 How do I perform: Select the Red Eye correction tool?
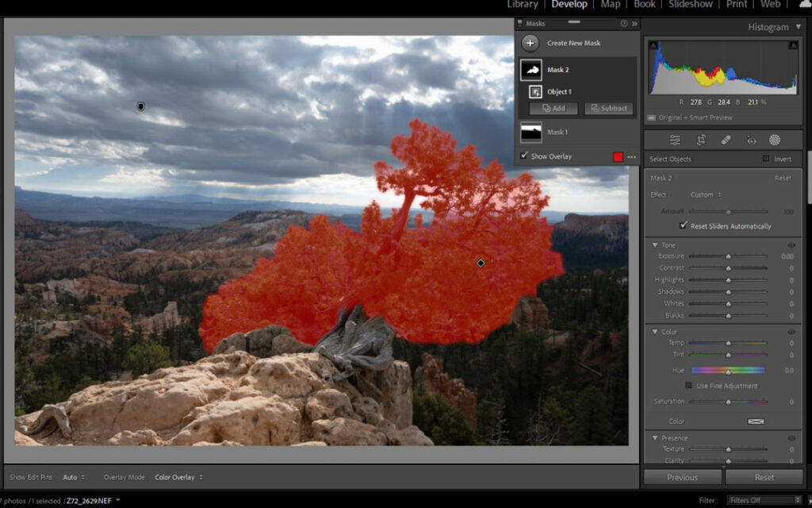point(751,140)
